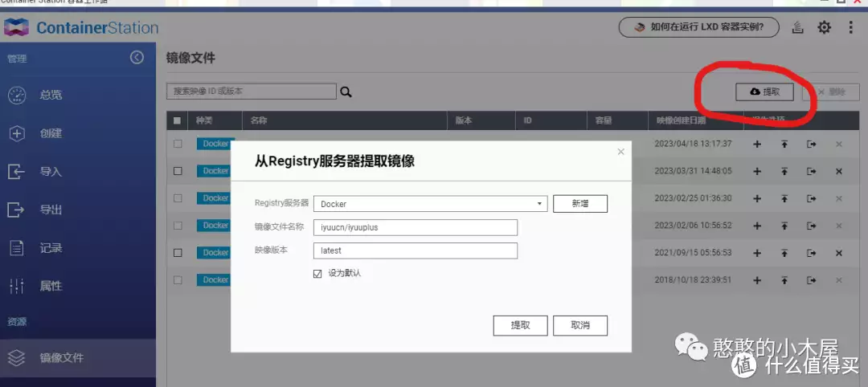Collapse the sidebar with the arrow circle icon
This screenshot has height=387, width=868.
(x=137, y=58)
